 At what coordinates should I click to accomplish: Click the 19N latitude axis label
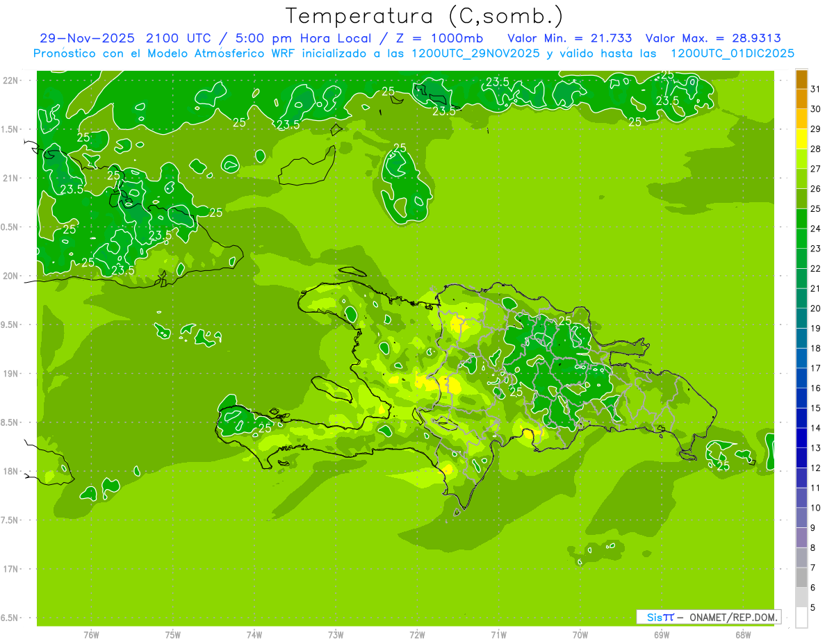point(11,373)
